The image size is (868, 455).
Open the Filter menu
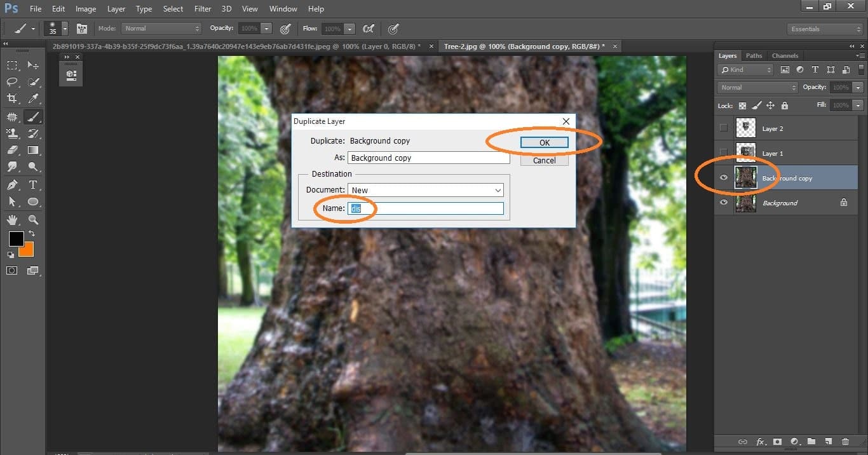[202, 8]
